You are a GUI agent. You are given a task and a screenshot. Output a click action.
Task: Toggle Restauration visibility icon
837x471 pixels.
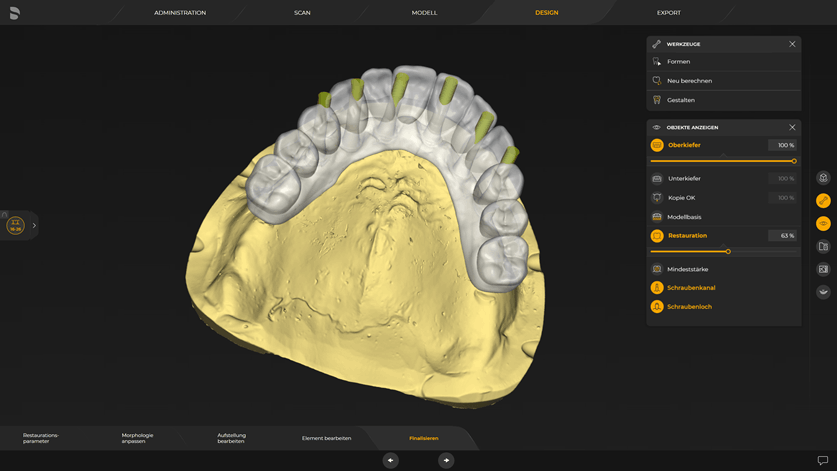click(657, 236)
